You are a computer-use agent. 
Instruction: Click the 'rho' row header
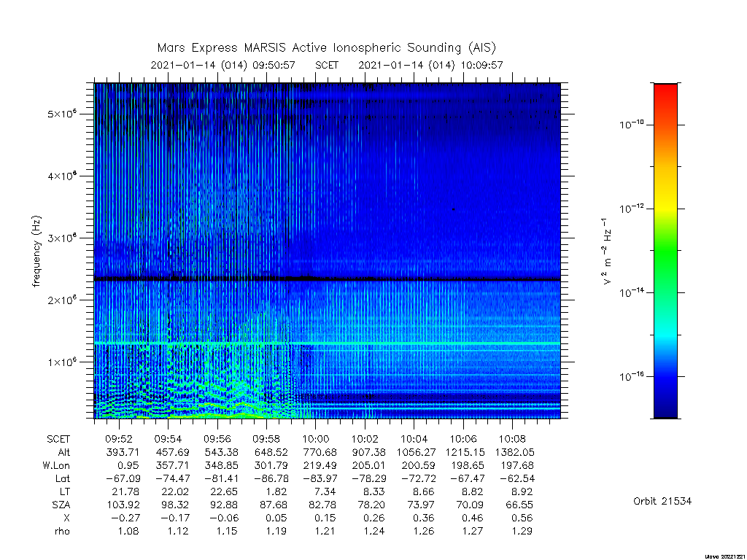pyautogui.click(x=62, y=531)
